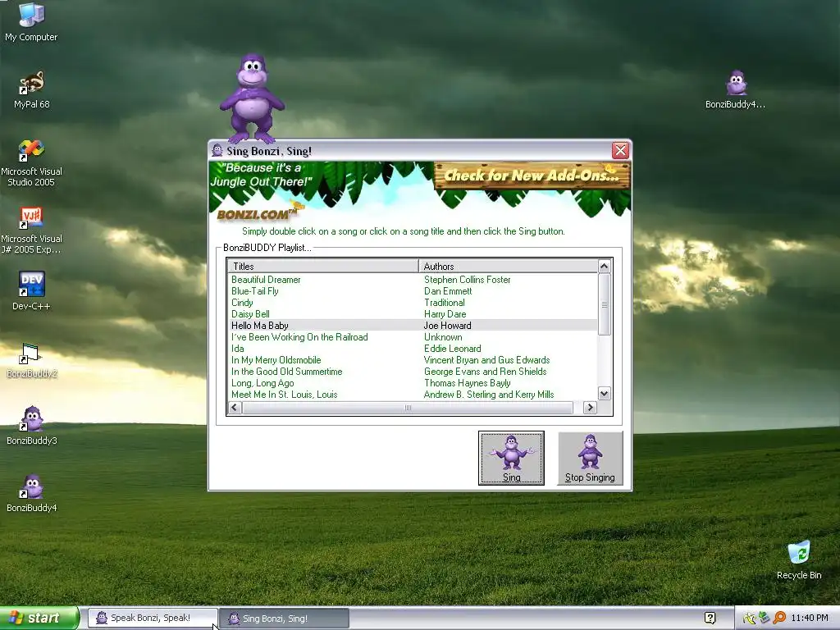Click the Stop Singing button
This screenshot has width=840, height=630.
point(590,458)
